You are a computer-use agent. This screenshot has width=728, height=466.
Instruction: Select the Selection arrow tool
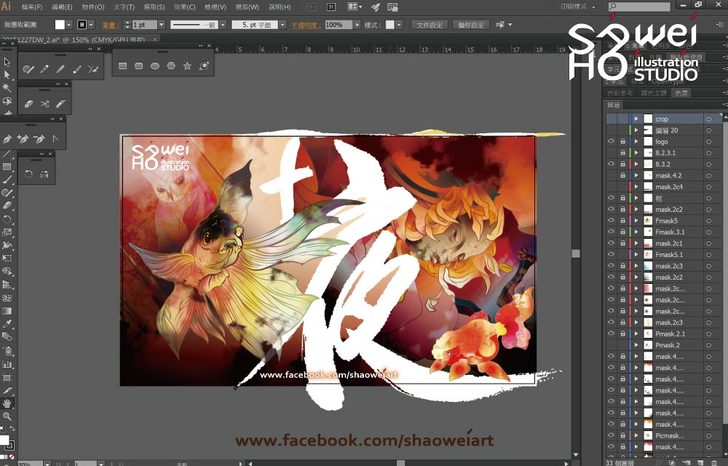coord(6,62)
